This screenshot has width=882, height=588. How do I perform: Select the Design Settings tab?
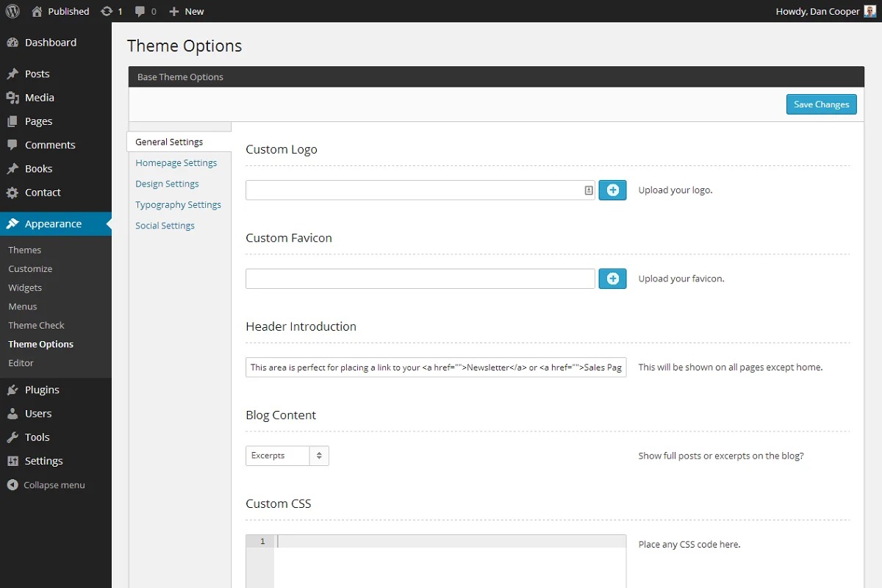pyautogui.click(x=167, y=184)
